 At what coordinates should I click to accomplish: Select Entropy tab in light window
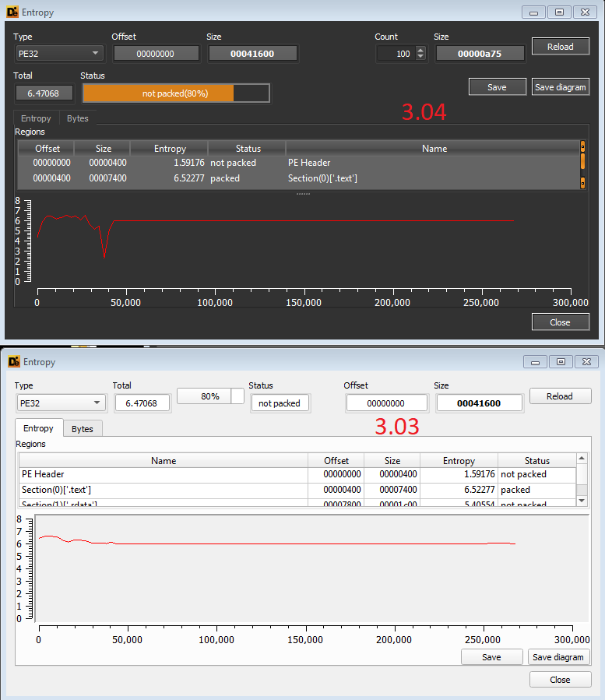(x=38, y=428)
